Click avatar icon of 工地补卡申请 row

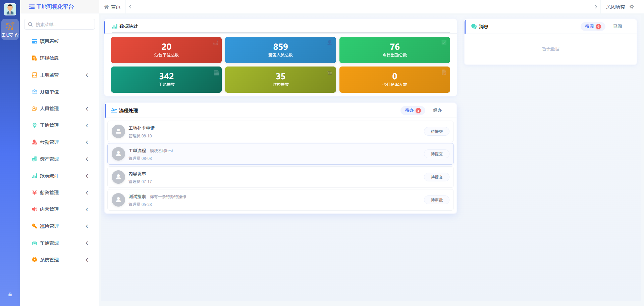118,131
